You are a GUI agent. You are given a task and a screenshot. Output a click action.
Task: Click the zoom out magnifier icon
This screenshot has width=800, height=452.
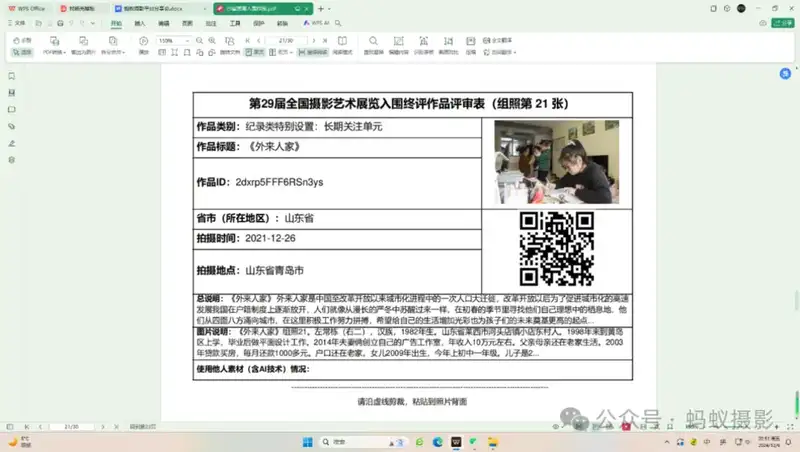point(199,40)
